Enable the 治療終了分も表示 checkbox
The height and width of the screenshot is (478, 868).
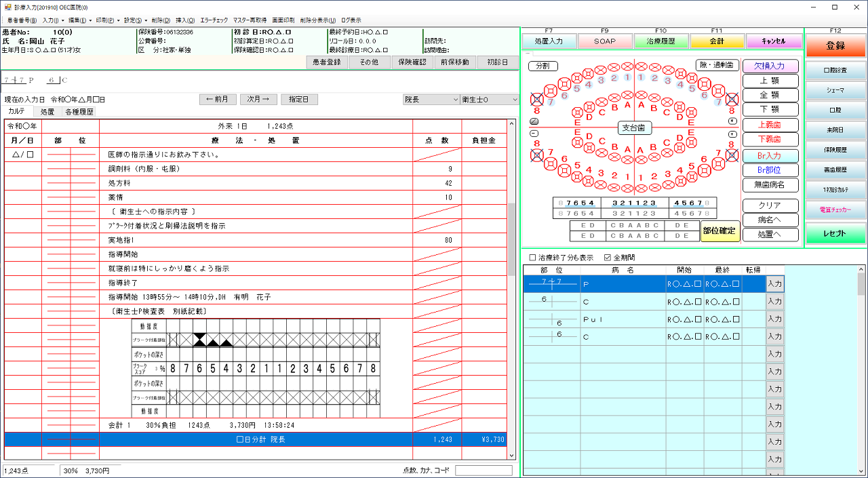[x=532, y=258]
